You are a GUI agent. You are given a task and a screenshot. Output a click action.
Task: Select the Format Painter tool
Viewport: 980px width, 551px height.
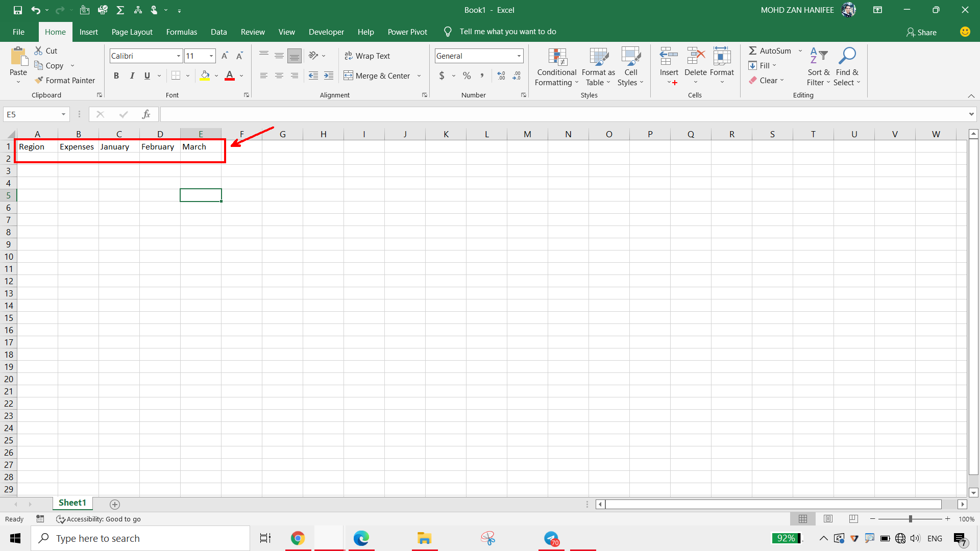65,80
